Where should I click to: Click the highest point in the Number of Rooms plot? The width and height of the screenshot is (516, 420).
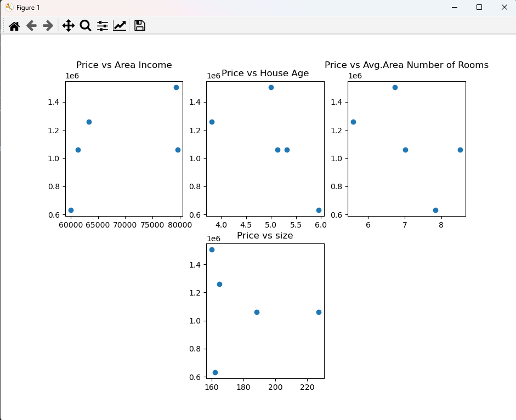point(395,88)
